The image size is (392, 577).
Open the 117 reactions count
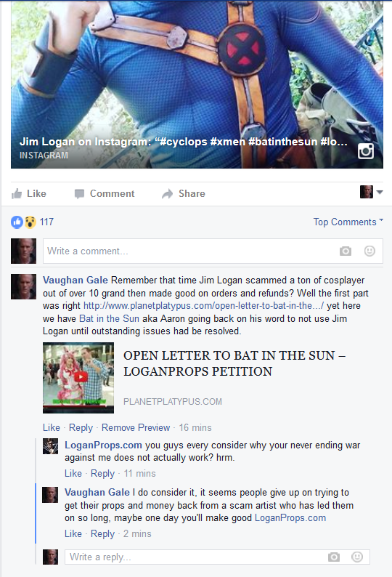[46, 222]
